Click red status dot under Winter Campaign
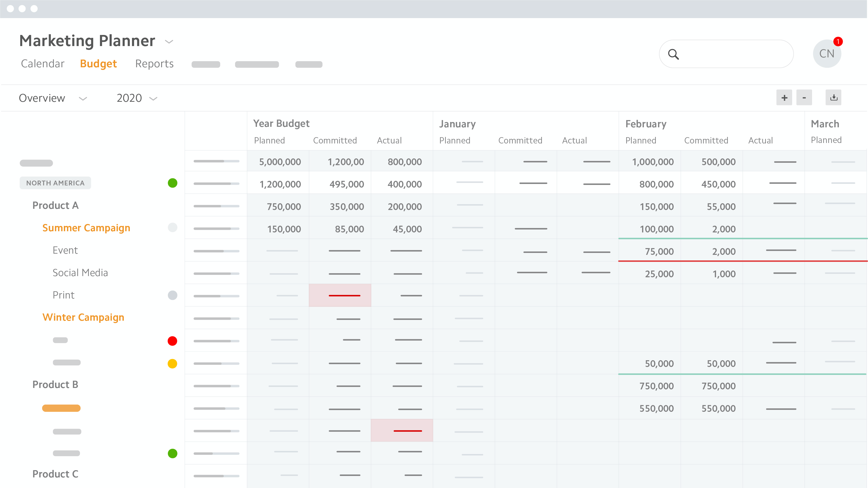Image resolution: width=868 pixels, height=488 pixels. (172, 341)
